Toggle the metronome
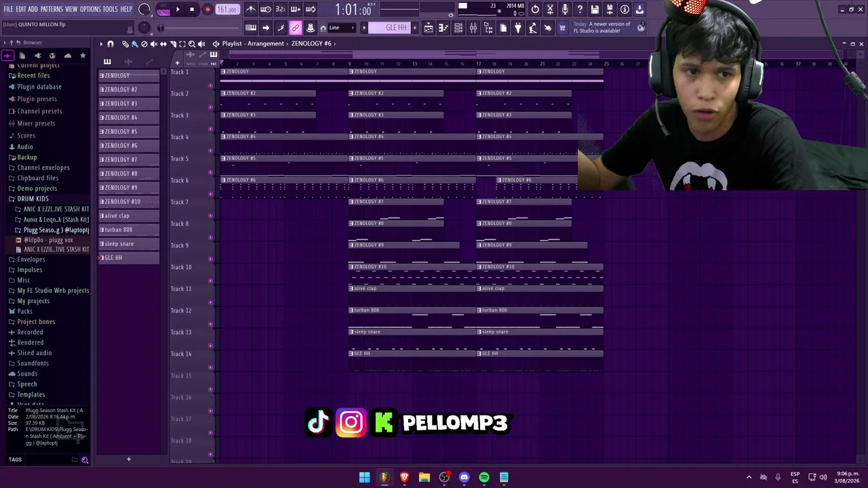The width and height of the screenshot is (868, 488). [x=251, y=9]
